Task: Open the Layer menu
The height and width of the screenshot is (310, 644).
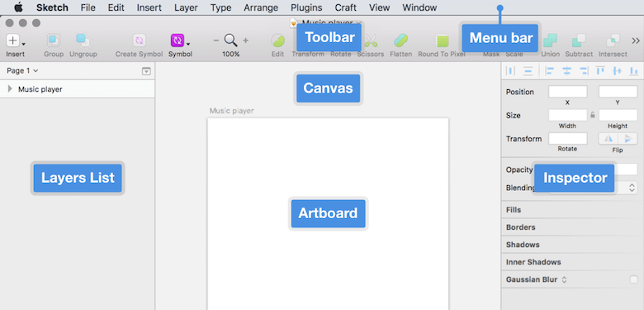Action: [x=186, y=7]
